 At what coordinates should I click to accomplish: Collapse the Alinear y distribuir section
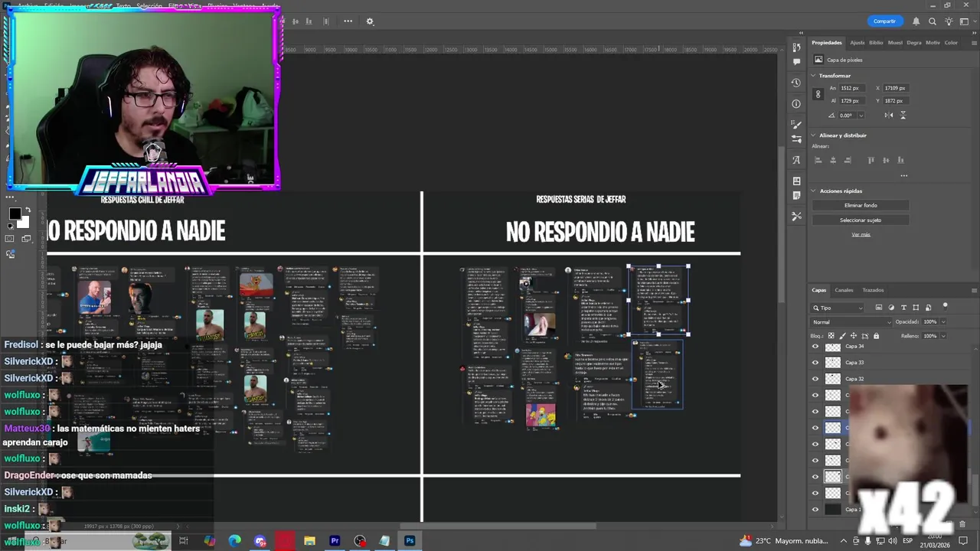coord(814,135)
